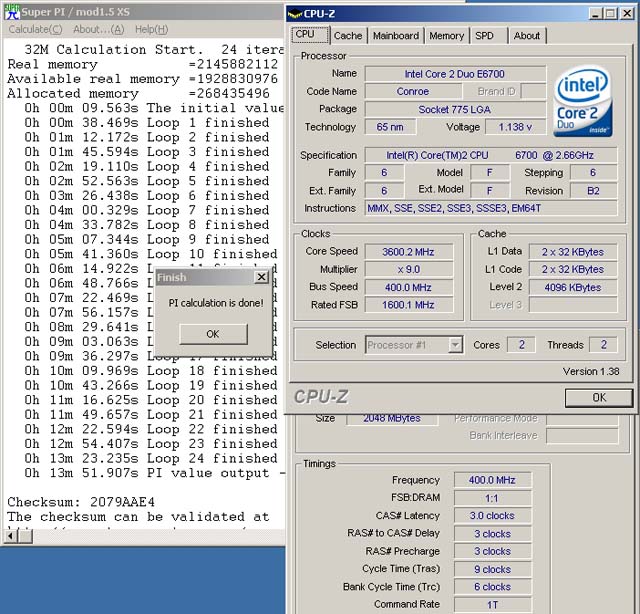640x614 pixels.
Task: Click the CAS# Latency value '3.0 clocks'
Action: coord(492,516)
